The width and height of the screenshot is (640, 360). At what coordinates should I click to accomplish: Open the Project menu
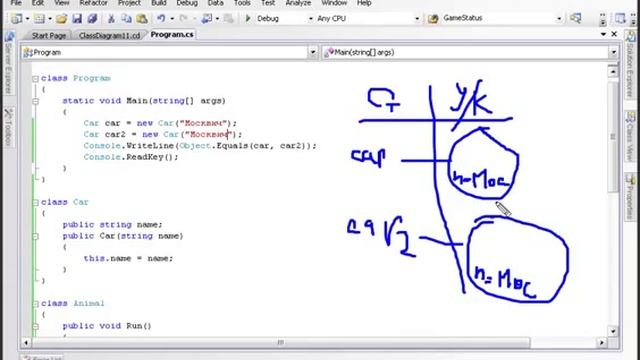pos(129,3)
